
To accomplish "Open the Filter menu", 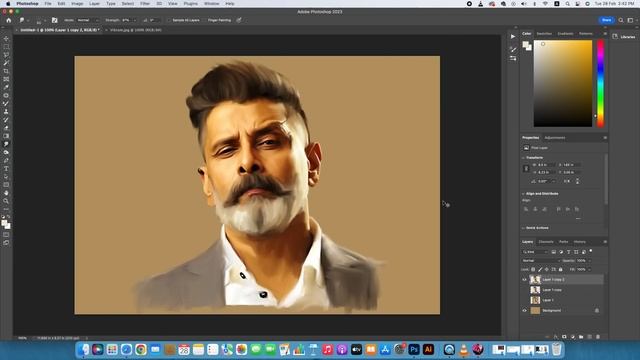I will [145, 4].
